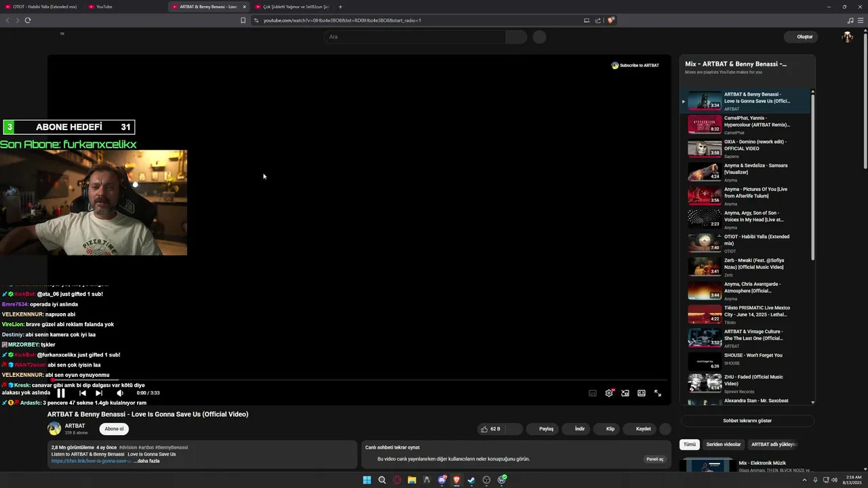The height and width of the screenshot is (488, 868).
Task: Open the Panel aç chat replay button
Action: (x=655, y=459)
